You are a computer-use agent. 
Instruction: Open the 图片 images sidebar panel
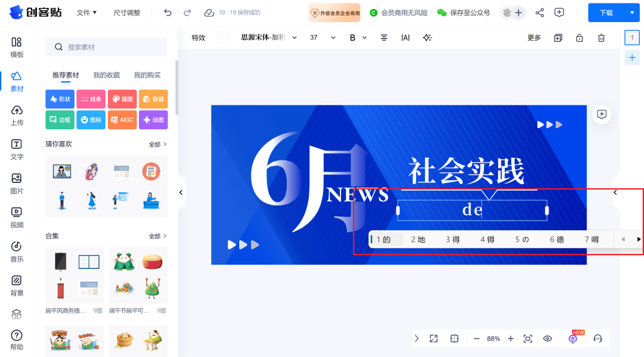point(17,184)
